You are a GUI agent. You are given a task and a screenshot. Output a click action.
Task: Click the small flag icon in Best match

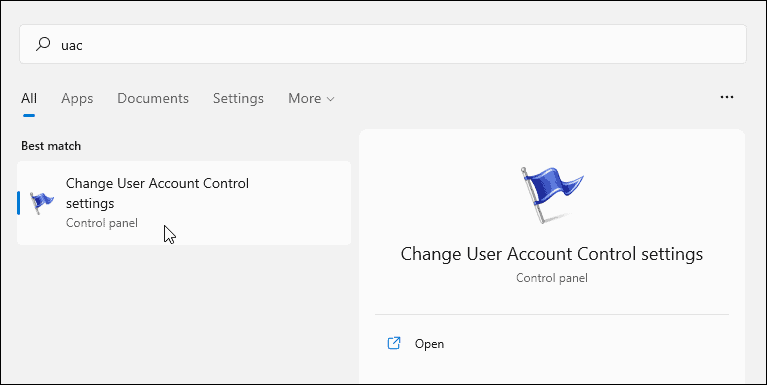pyautogui.click(x=42, y=203)
